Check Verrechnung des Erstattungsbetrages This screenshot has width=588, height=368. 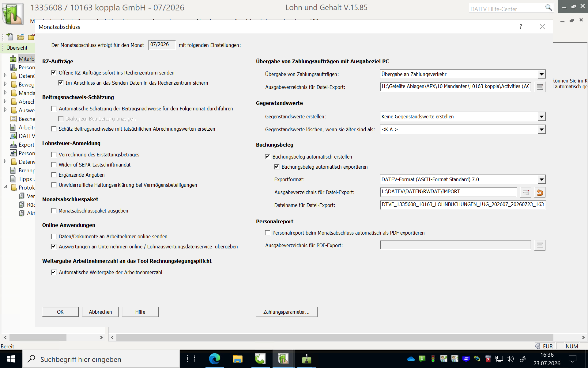tap(54, 155)
